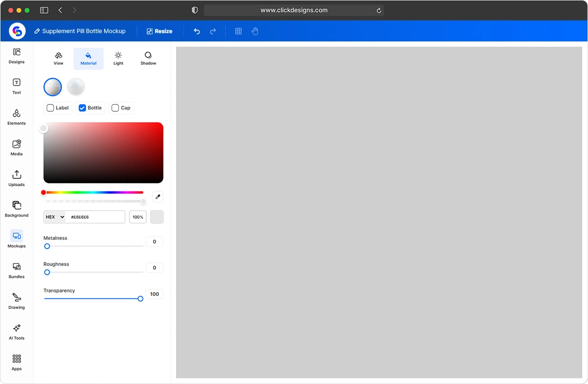Click the gray mockup canvas area
Screen dimensions: 588x384
(x=379, y=212)
